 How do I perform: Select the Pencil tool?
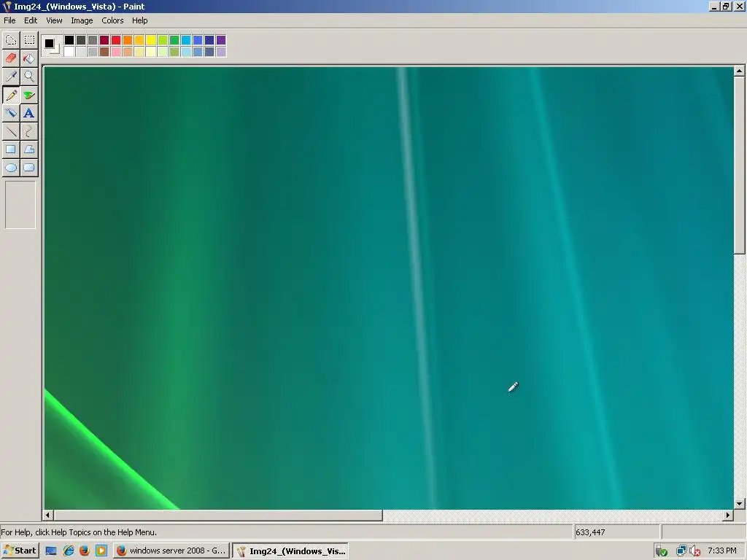11,95
